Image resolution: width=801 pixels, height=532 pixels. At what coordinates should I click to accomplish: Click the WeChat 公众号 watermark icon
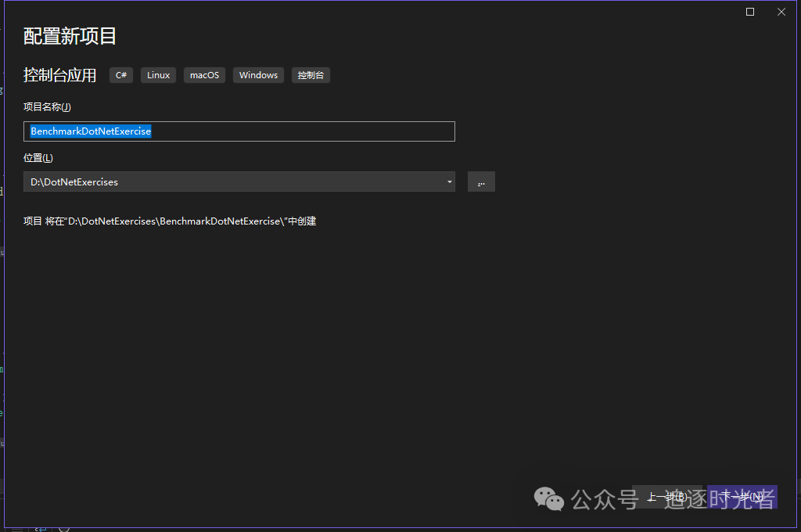point(549,498)
